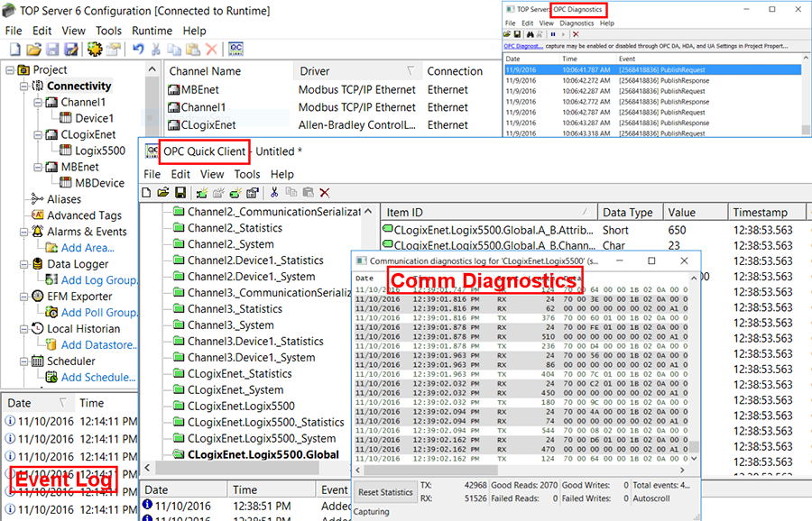Click Save icon in OPC Quick Client toolbar
Screen dimensions: 812x521
(180, 193)
